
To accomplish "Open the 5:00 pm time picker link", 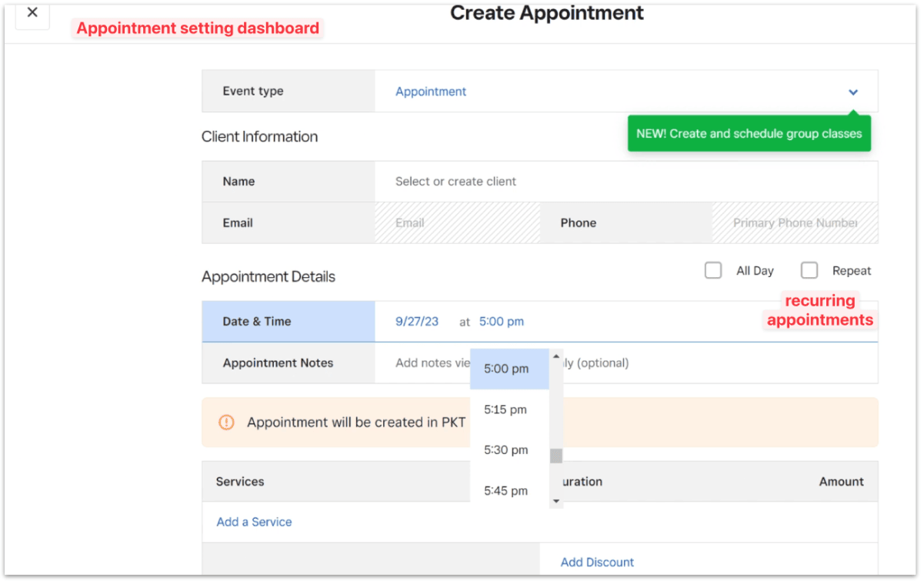I will [501, 321].
